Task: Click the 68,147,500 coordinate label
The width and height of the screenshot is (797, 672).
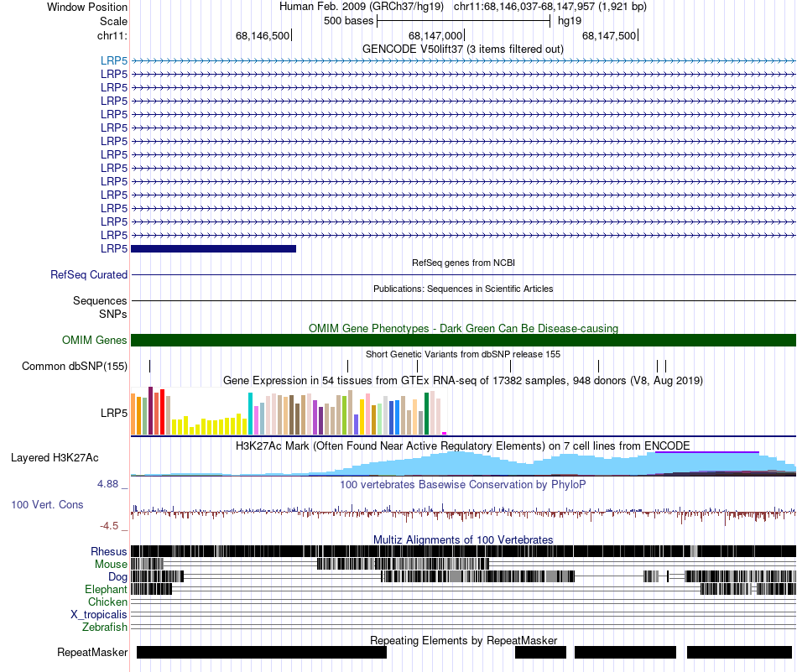Action: click(609, 35)
